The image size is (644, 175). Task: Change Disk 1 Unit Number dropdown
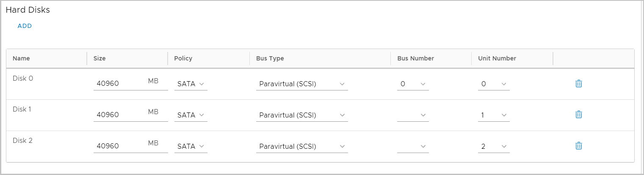click(494, 115)
